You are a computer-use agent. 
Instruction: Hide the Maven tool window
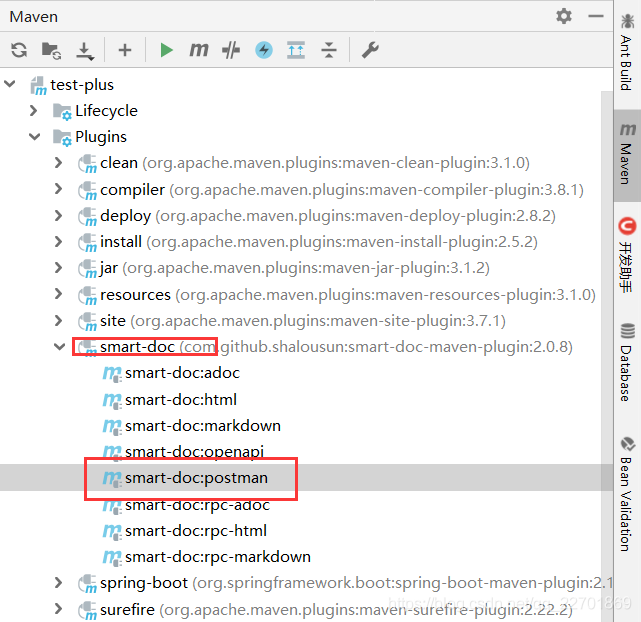coord(596,16)
